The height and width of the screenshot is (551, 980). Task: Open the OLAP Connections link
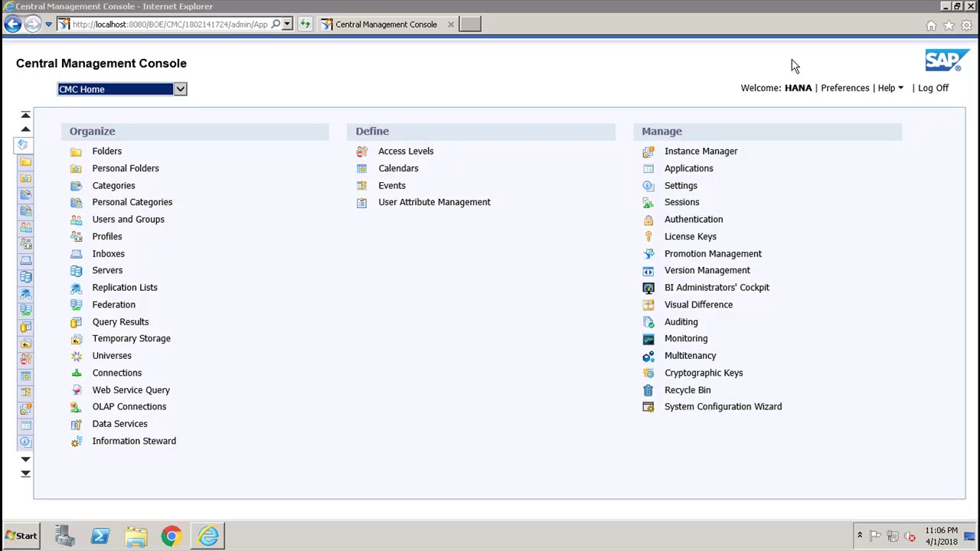point(129,406)
